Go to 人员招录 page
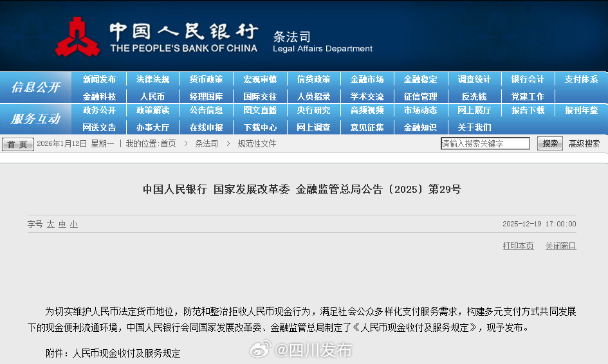 pos(313,96)
